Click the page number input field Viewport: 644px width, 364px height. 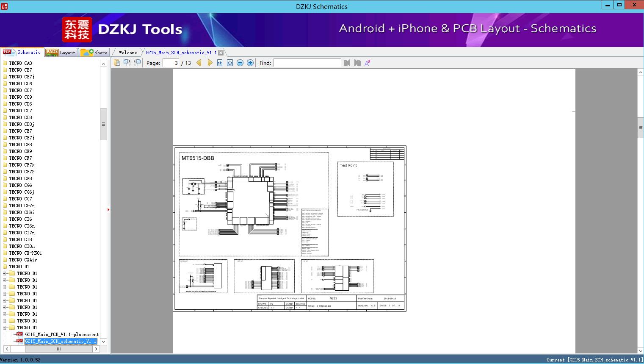tap(171, 63)
